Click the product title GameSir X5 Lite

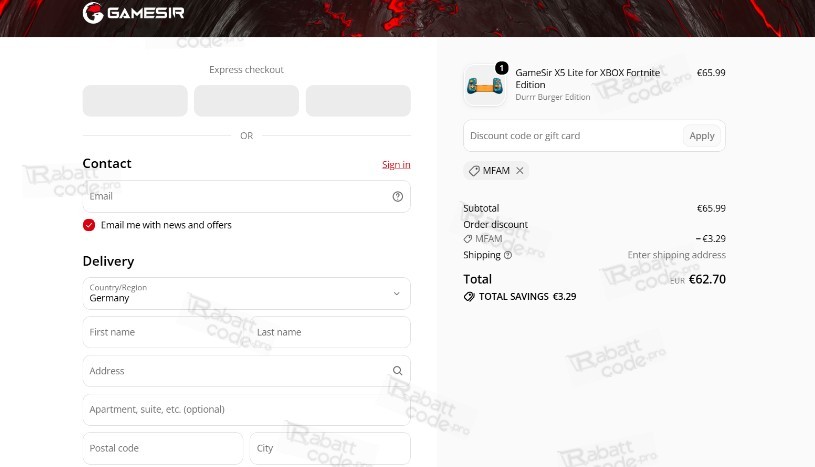587,79
